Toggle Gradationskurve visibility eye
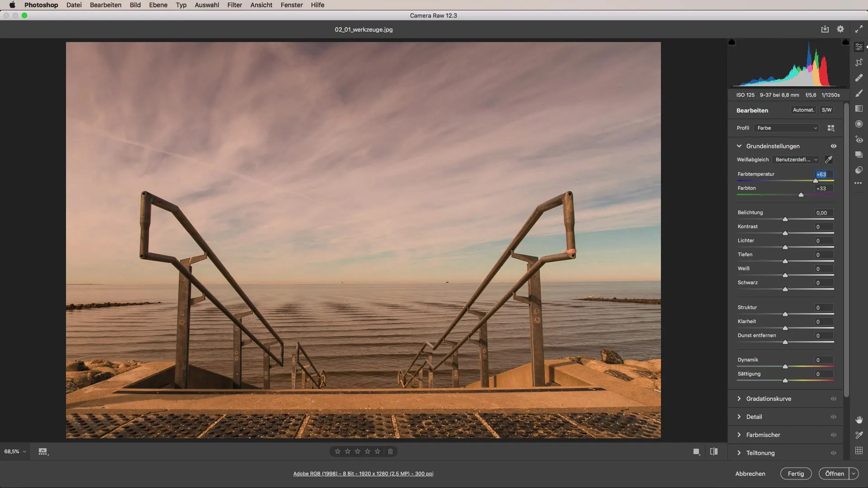The image size is (868, 488). tap(834, 399)
